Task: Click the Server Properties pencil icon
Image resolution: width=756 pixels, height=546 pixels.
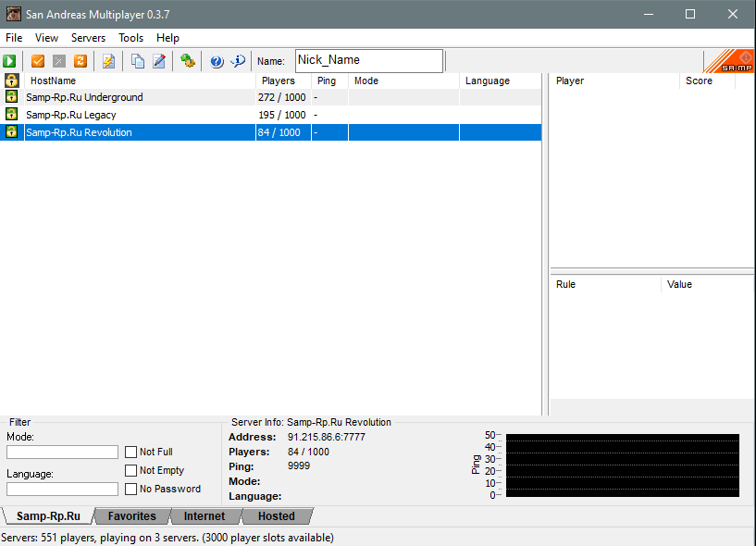Action: click(159, 61)
